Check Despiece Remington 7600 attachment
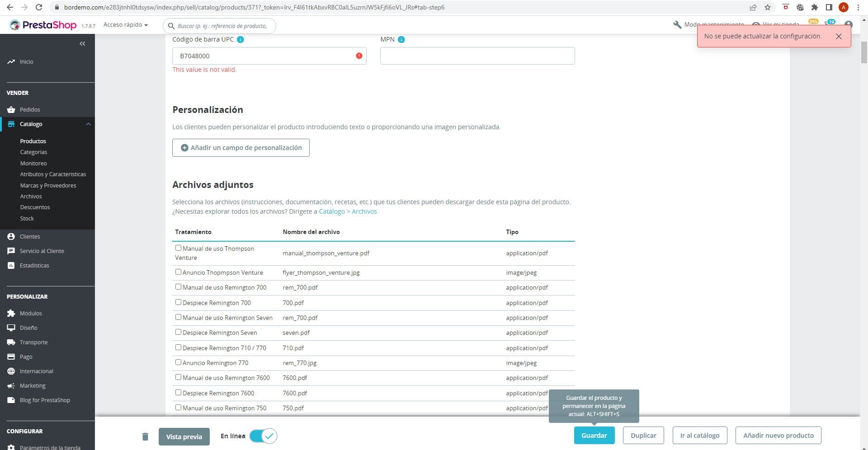868x450 pixels. [x=178, y=392]
